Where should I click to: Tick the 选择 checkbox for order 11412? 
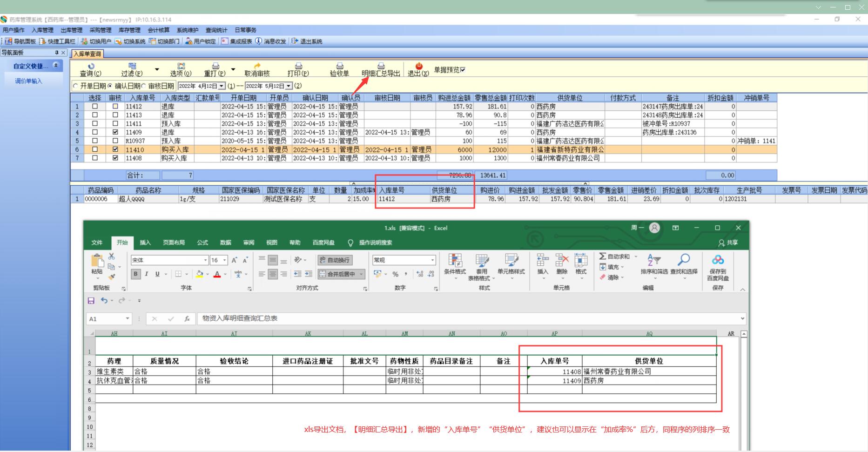coord(95,106)
